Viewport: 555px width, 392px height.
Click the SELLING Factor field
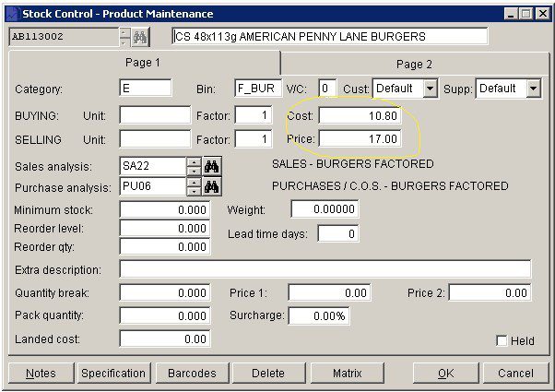[x=254, y=138]
